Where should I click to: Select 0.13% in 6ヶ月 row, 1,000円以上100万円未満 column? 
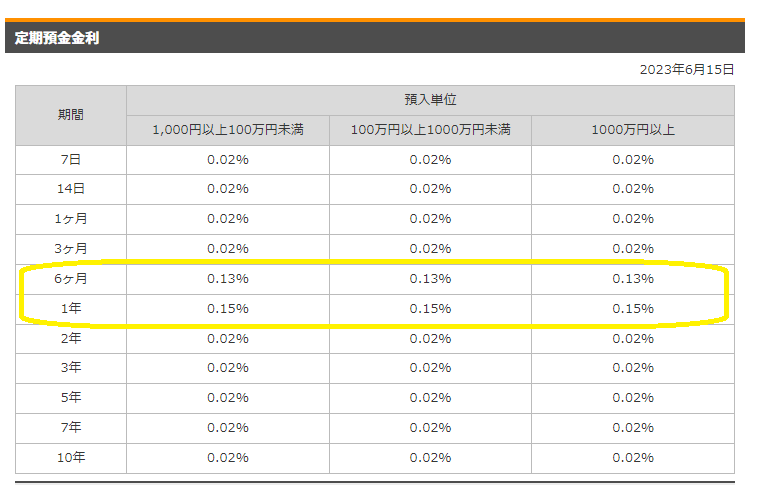tap(228, 279)
